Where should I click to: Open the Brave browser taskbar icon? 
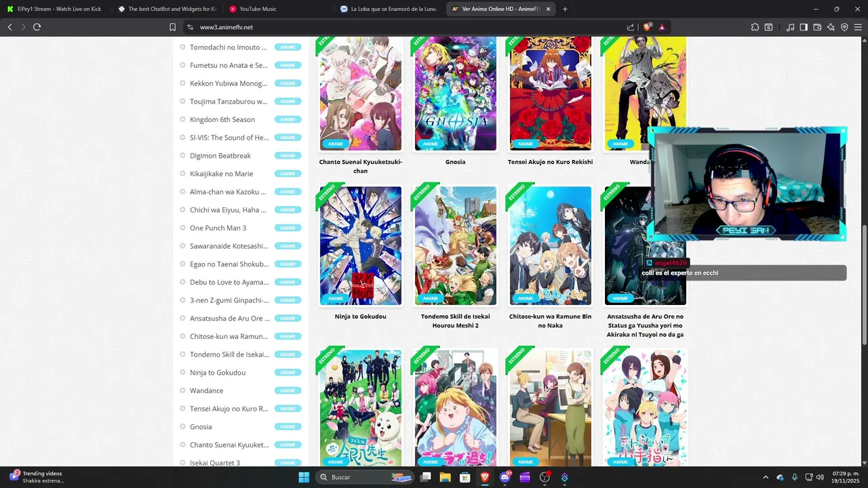(485, 477)
